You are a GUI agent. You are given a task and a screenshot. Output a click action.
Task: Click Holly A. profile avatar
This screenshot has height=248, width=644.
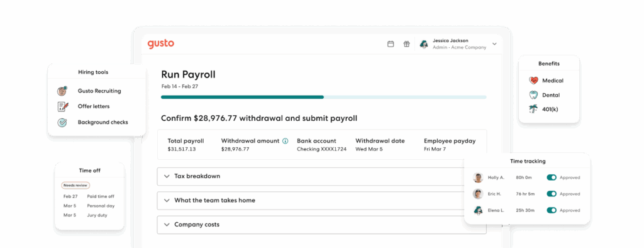[478, 178]
